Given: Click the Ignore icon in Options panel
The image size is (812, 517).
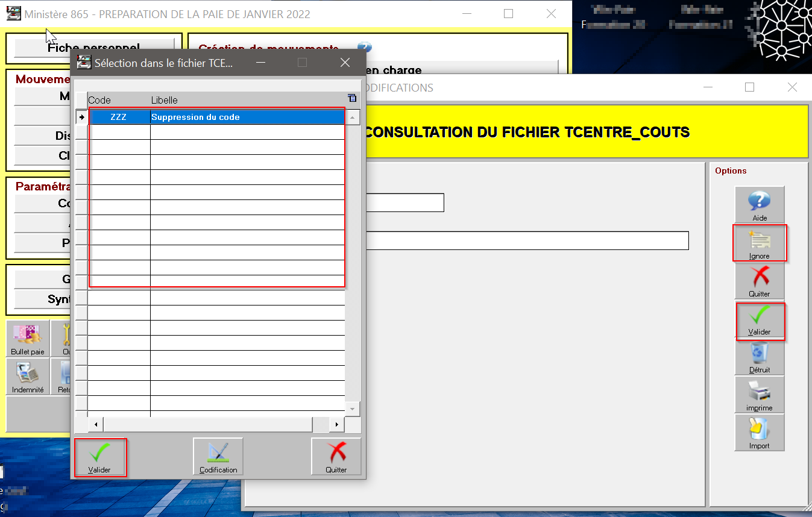Looking at the screenshot, I should click(759, 243).
